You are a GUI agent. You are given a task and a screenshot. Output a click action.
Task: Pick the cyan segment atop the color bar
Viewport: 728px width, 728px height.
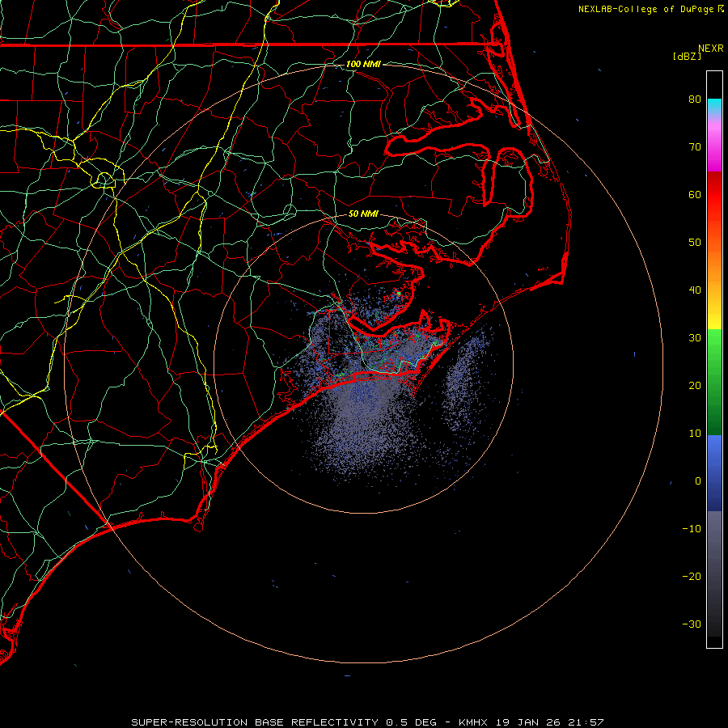[714, 106]
